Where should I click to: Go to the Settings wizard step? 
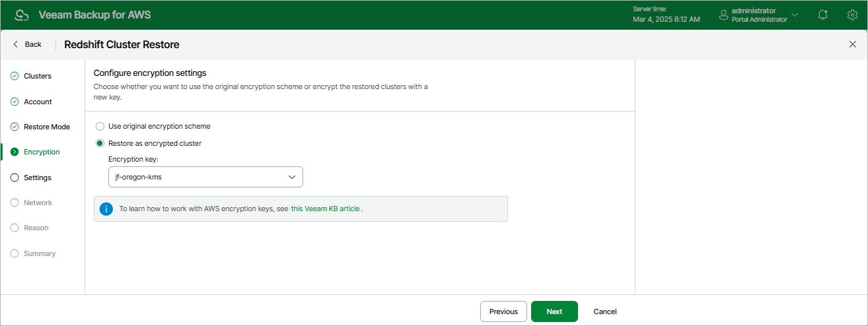[37, 178]
